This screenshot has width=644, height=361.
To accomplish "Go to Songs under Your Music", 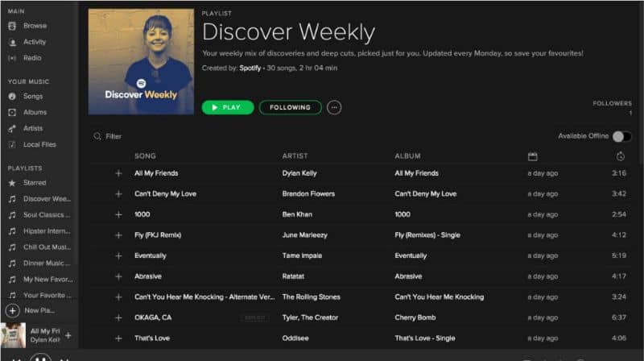I will (33, 96).
